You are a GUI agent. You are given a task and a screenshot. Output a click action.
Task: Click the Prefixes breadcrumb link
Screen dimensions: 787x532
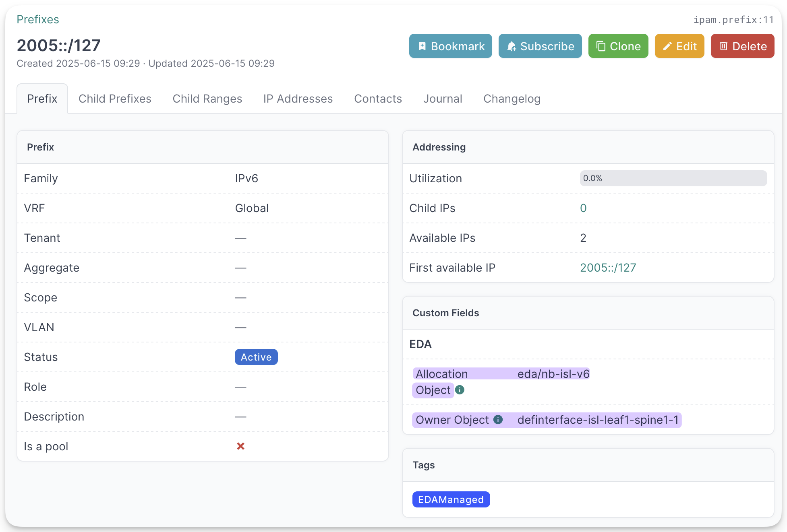[38, 19]
